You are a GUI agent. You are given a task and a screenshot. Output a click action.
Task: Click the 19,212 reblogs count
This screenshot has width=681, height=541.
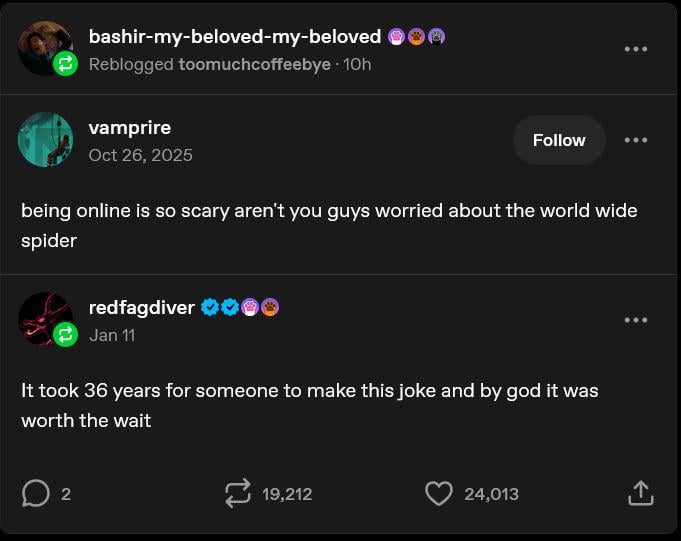tap(287, 494)
